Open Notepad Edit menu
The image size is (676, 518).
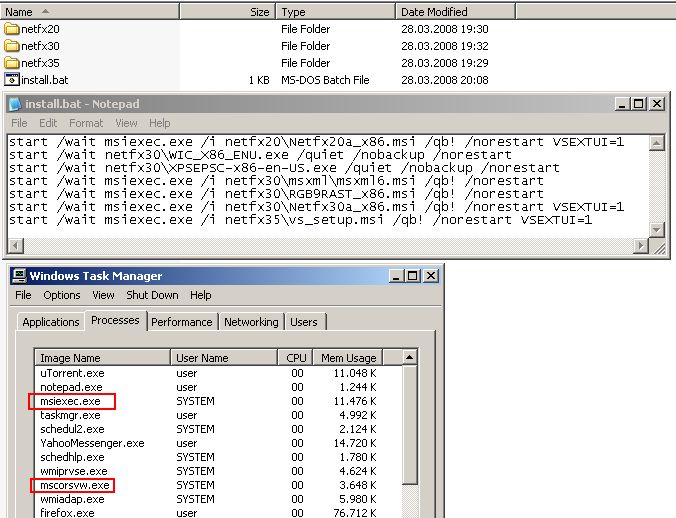point(48,123)
